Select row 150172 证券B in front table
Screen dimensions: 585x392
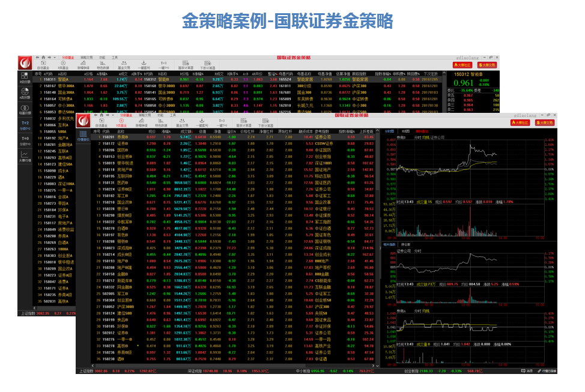(x=233, y=143)
